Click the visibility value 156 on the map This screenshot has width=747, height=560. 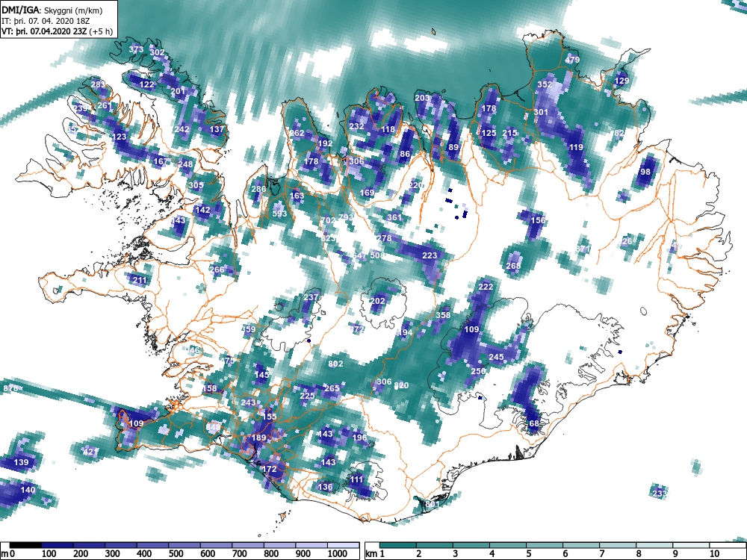pos(538,220)
